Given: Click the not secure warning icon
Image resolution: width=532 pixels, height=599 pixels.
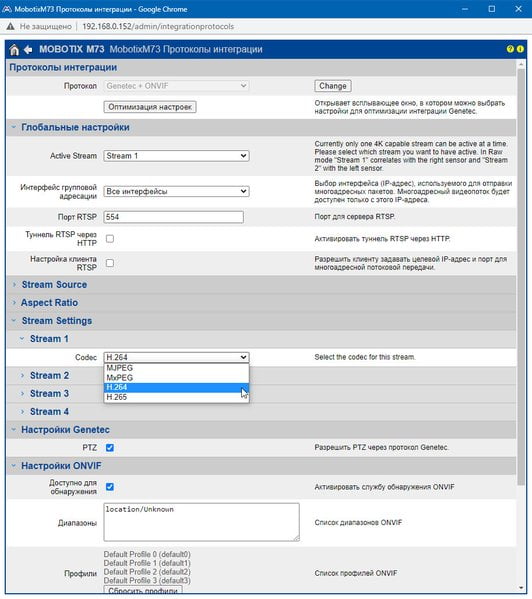Looking at the screenshot, I should tap(10, 26).
